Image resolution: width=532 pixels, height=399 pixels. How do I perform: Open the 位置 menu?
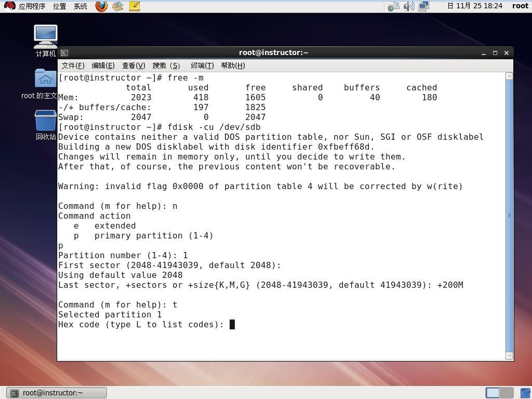click(x=60, y=6)
